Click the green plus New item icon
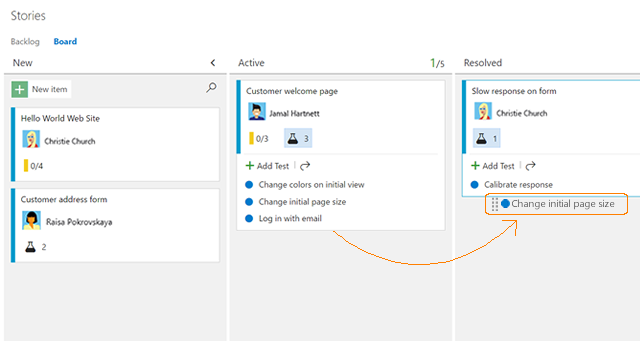This screenshot has height=360, width=640. (20, 89)
